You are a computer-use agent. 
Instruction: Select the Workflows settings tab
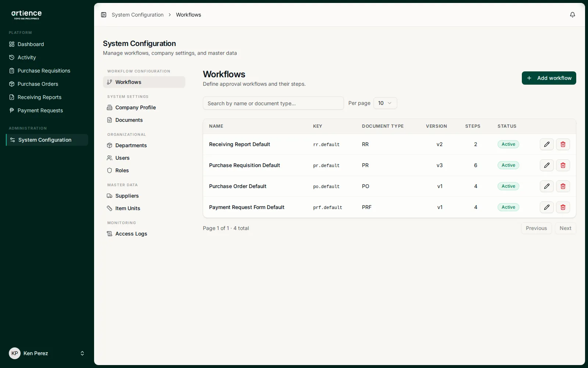(144, 82)
